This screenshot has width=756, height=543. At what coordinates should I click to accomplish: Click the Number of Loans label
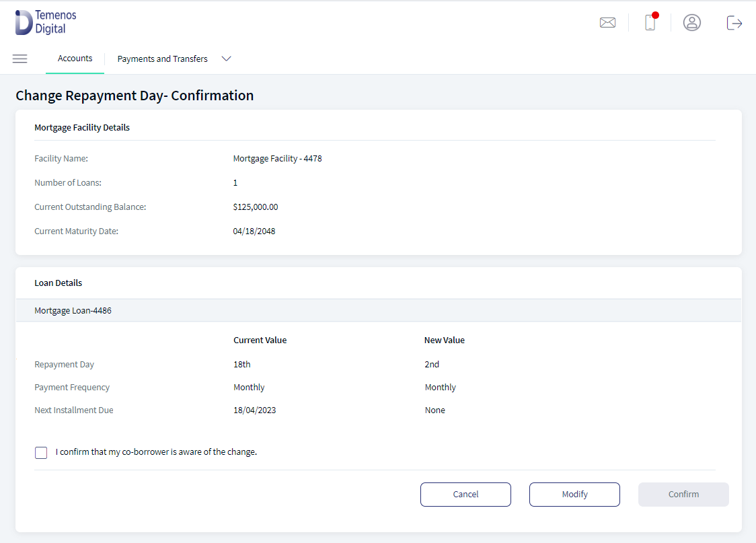pyautogui.click(x=68, y=183)
